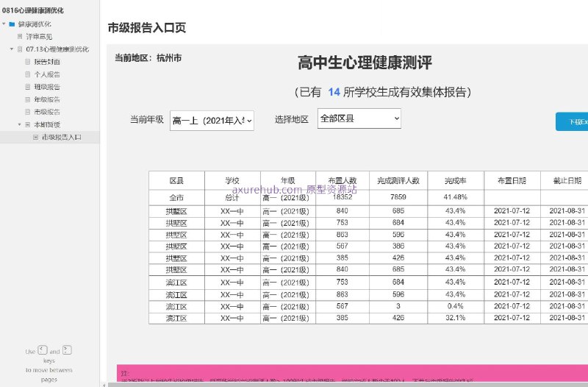Click the 当前地区：杭州市 label
Image resolution: width=588 pixels, height=387 pixels.
coord(148,58)
